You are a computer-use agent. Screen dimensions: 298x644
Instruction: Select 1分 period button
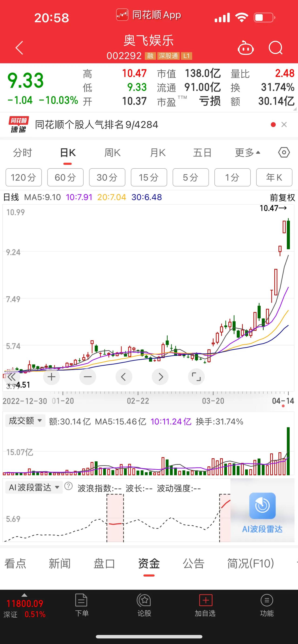(232, 177)
